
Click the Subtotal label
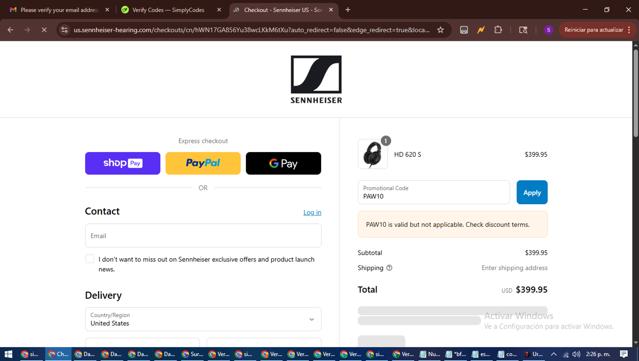click(370, 253)
